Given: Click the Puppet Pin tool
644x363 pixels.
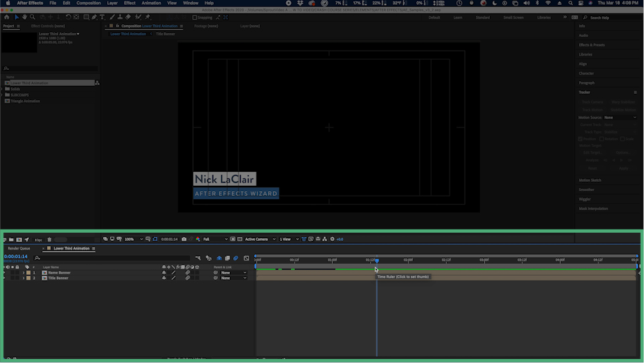Looking at the screenshot, I should click(x=147, y=17).
